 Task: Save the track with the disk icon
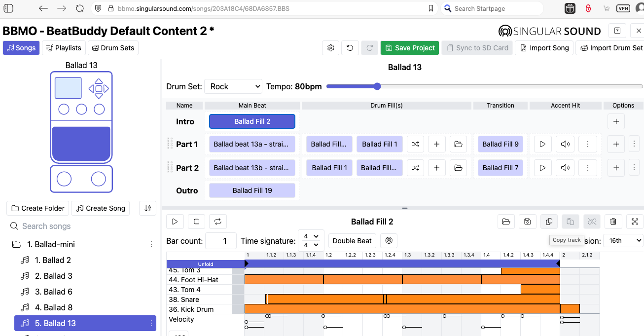tap(527, 222)
